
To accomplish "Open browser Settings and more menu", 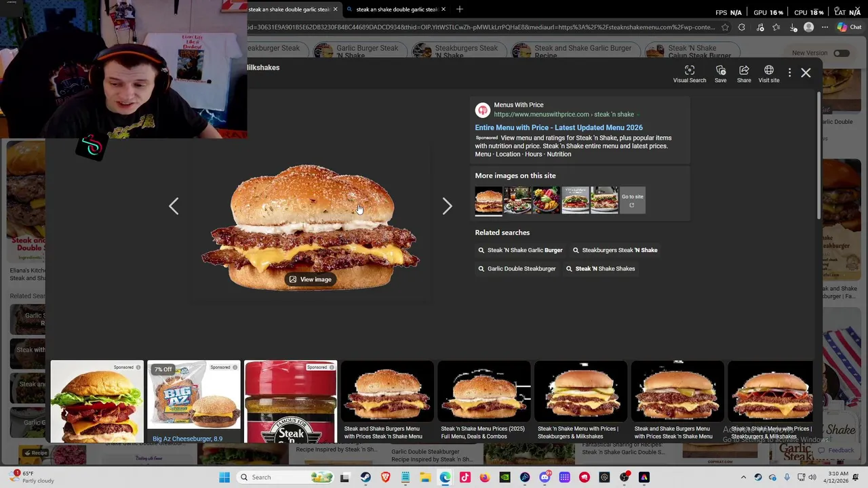I will [825, 27].
